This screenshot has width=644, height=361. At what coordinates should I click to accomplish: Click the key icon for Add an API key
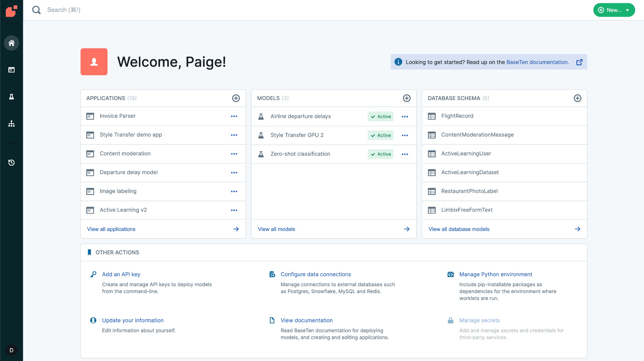[x=93, y=274]
